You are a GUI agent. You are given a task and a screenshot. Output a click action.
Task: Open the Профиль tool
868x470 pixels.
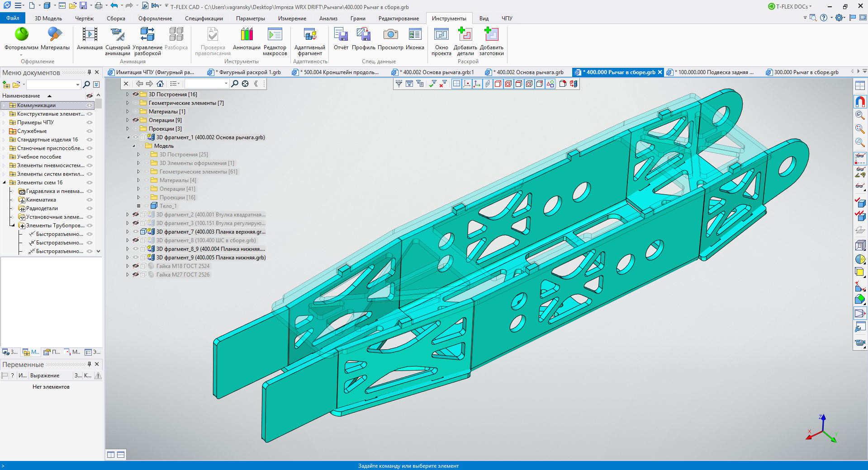click(364, 38)
